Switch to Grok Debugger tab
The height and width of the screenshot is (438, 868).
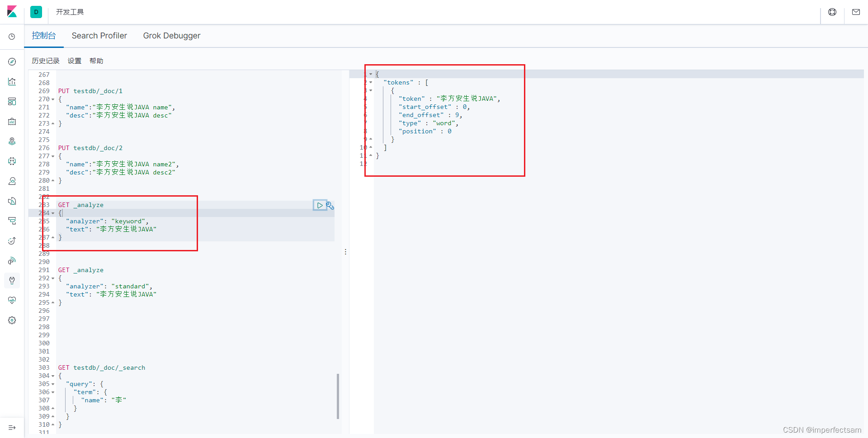[x=172, y=36]
